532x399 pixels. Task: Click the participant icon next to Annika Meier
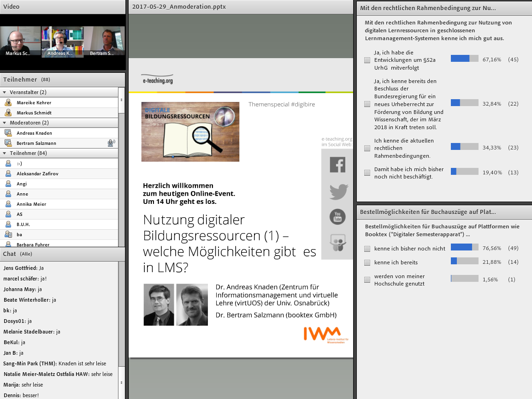(8, 204)
